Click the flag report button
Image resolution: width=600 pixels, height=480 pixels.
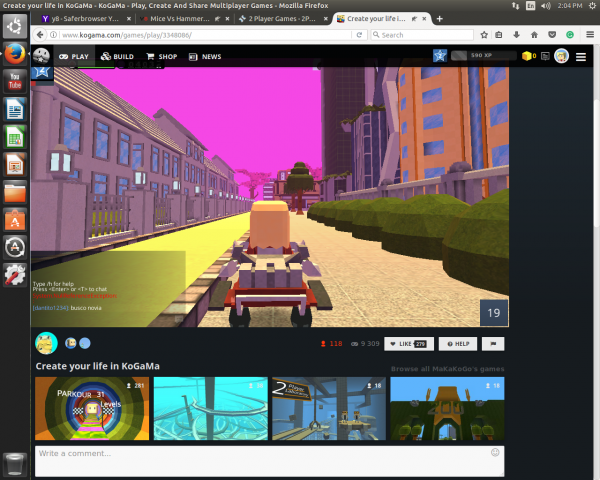click(x=493, y=344)
